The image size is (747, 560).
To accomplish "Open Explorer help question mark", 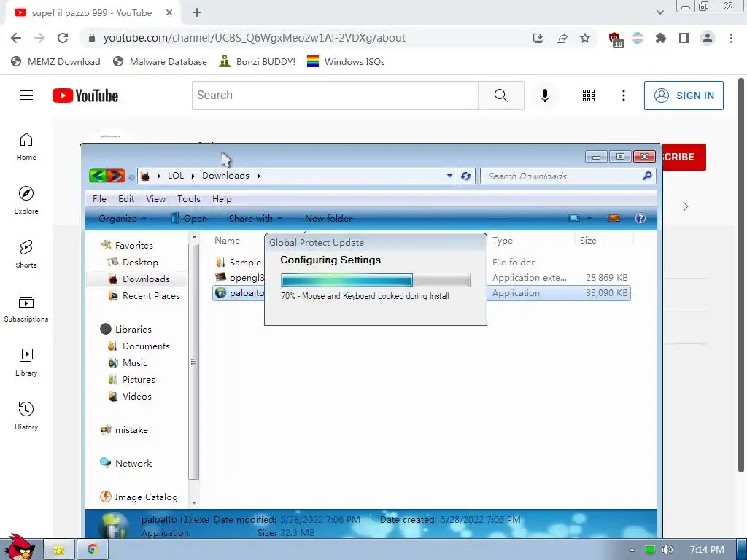I will pos(640,219).
